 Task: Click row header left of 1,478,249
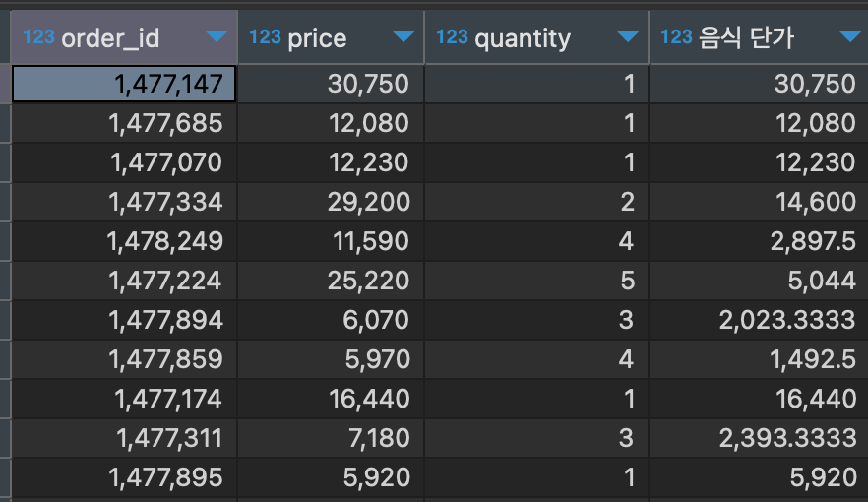(5, 241)
